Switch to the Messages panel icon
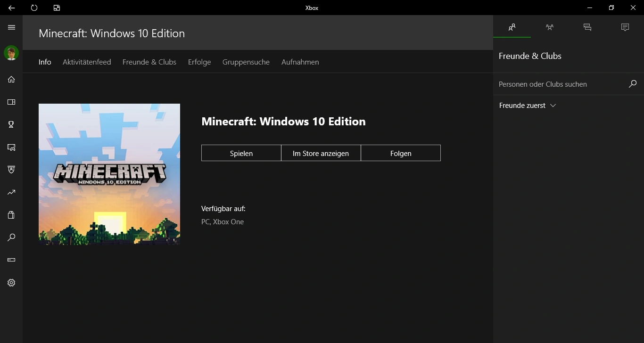 (587, 27)
